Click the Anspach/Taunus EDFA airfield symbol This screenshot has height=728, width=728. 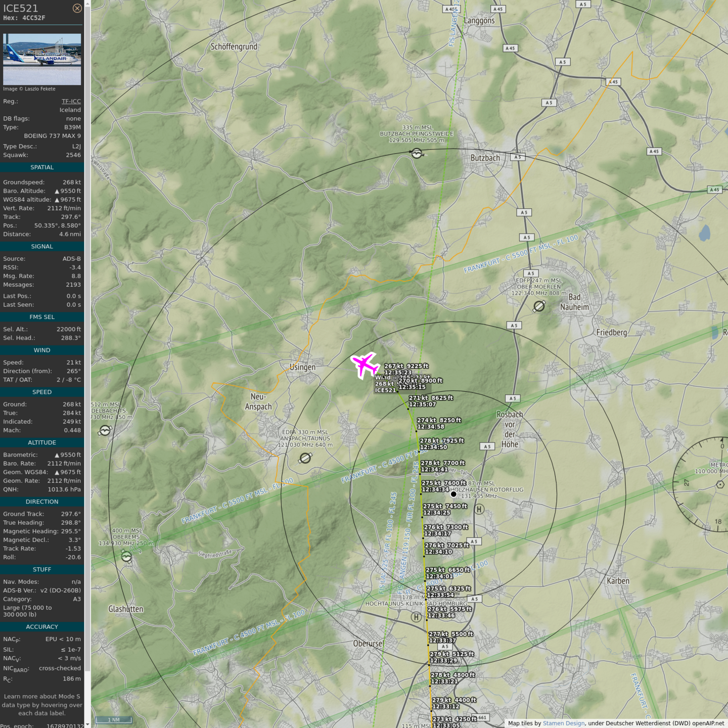[x=305, y=458]
